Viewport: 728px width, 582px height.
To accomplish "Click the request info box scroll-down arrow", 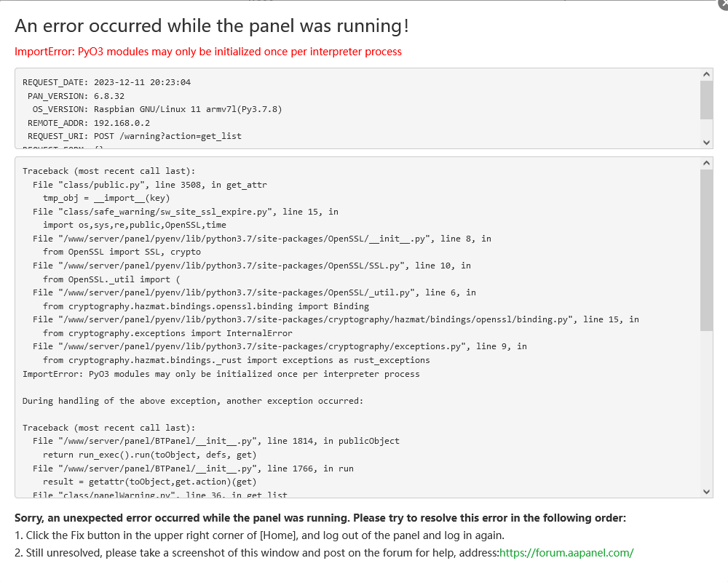I will (x=706, y=143).
